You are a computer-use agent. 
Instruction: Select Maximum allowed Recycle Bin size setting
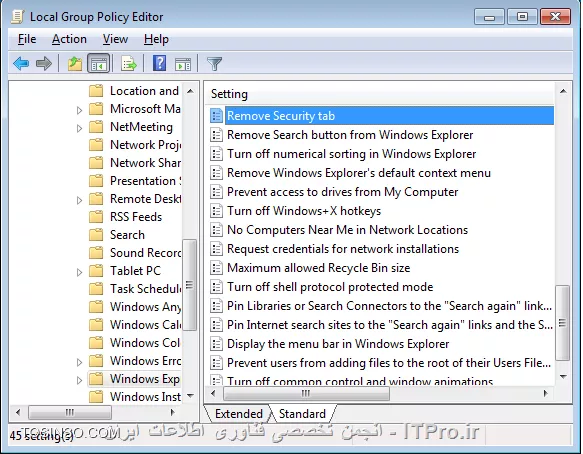(319, 268)
